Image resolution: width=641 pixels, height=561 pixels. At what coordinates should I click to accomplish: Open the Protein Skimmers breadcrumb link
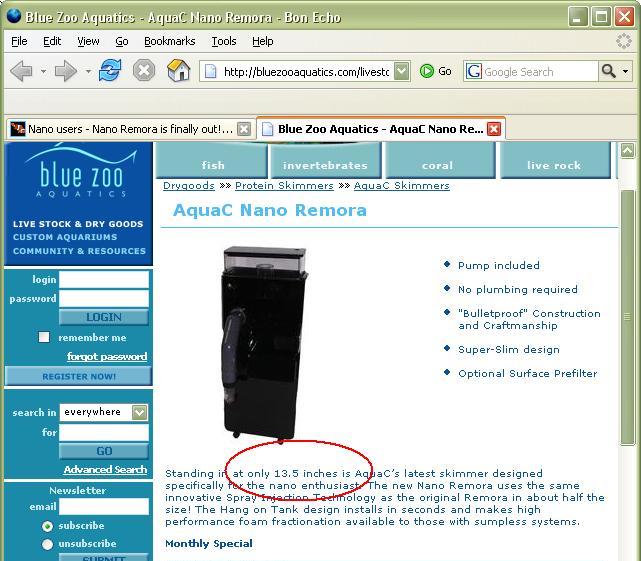(284, 186)
